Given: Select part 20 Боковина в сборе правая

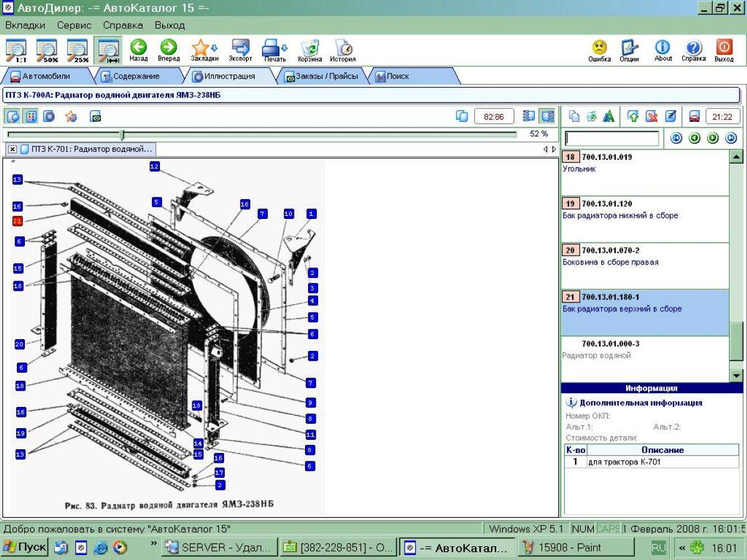Looking at the screenshot, I should coord(645,266).
